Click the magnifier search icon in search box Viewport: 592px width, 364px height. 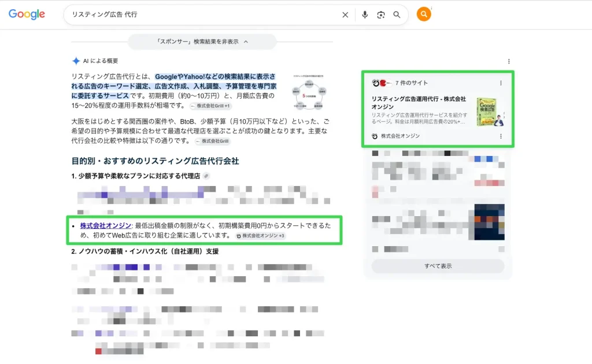397,14
